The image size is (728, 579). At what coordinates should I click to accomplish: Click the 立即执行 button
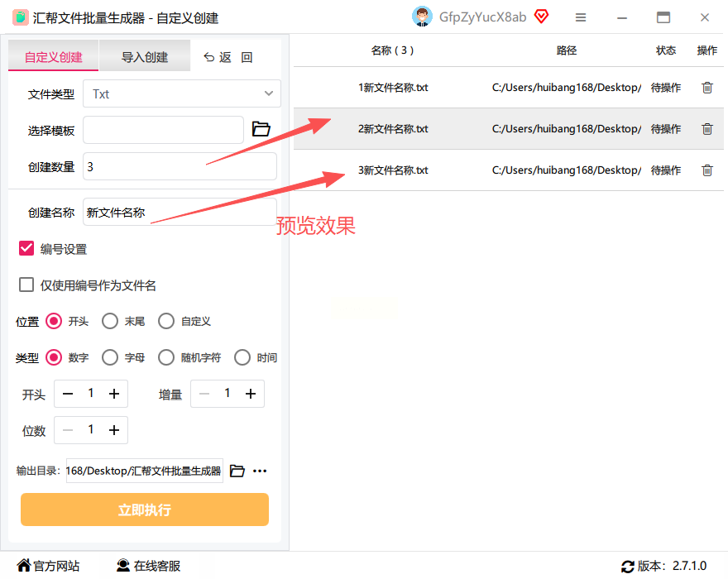click(145, 510)
